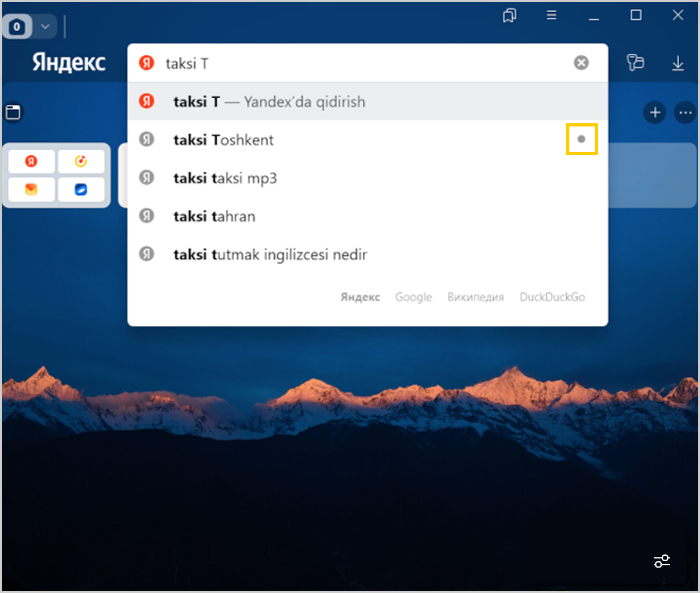Open the tab panel window icon
The height and width of the screenshot is (593, 700).
[13, 113]
